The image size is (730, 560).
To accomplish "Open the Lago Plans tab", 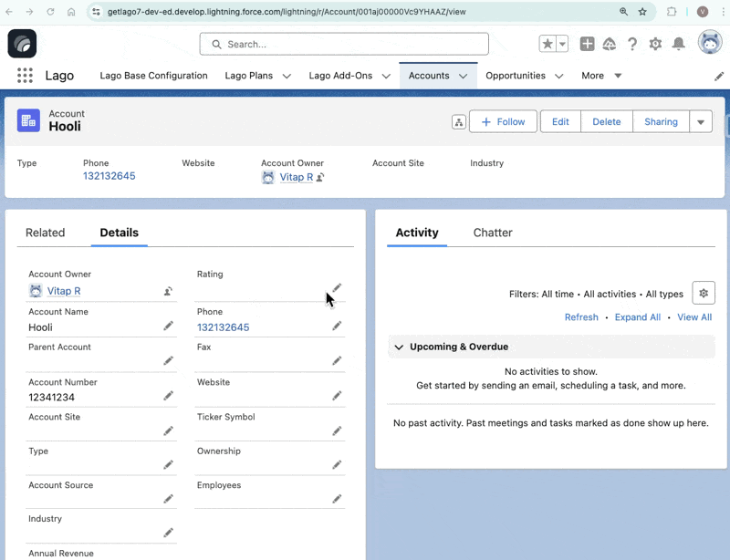I will (x=248, y=76).
